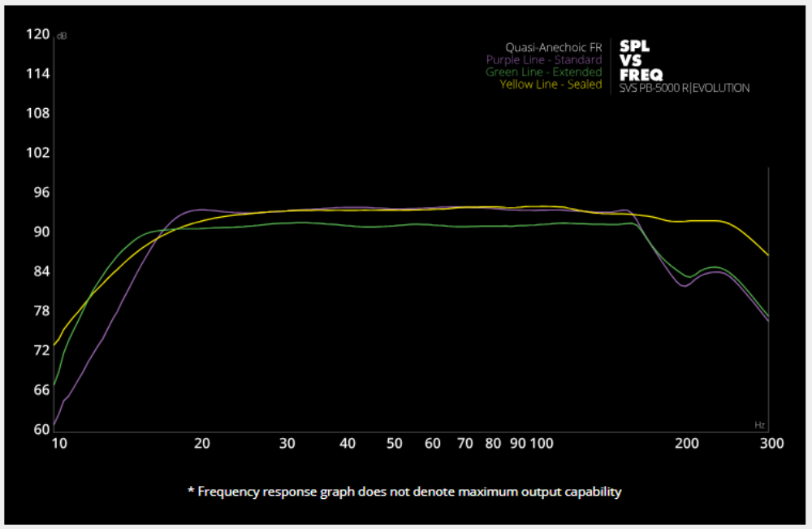Select the 120 value on the vertical axis
Image resolution: width=812 pixels, height=529 pixels.
click(38, 34)
